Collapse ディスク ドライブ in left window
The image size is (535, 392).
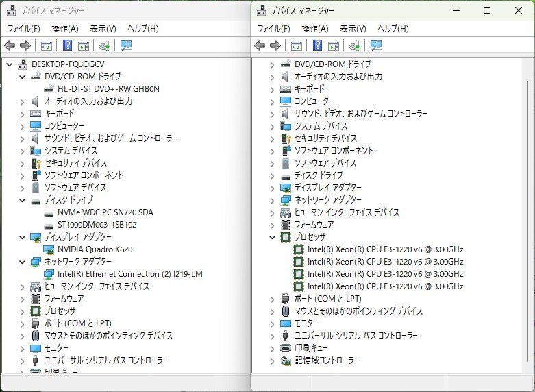pos(22,200)
